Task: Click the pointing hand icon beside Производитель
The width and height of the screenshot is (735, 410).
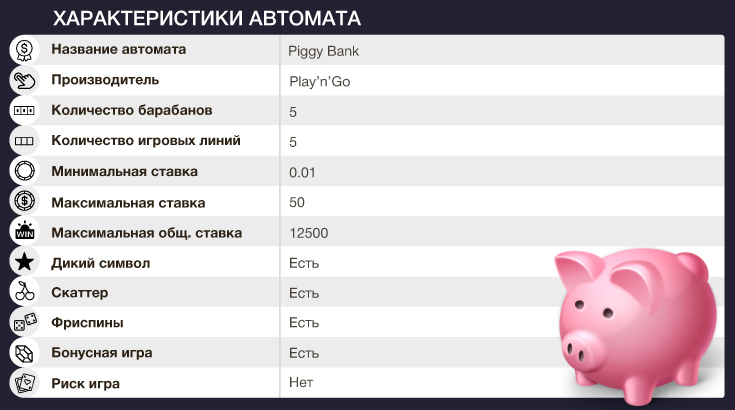Action: pyautogui.click(x=23, y=80)
